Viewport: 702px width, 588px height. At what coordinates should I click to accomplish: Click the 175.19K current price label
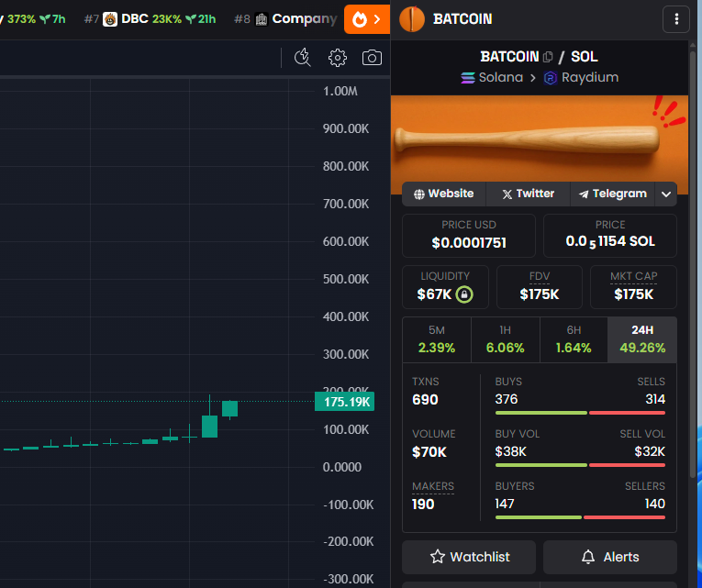344,402
